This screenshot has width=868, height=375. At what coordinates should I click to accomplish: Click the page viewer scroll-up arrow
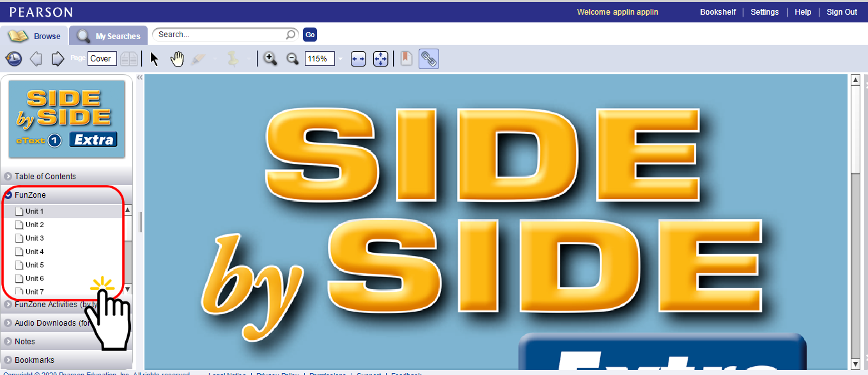[856, 80]
